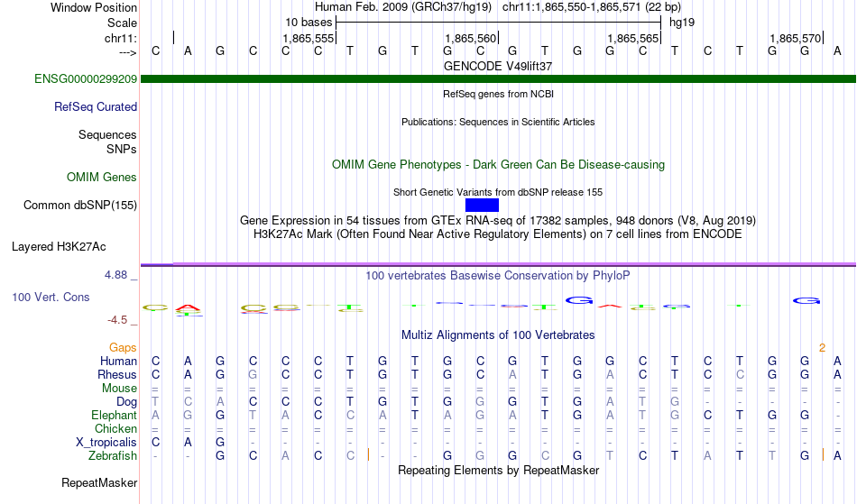The height and width of the screenshot is (504, 857).
Task: Click '100 vertebrates Basewise Conservation by PhyloP'
Action: pos(498,276)
